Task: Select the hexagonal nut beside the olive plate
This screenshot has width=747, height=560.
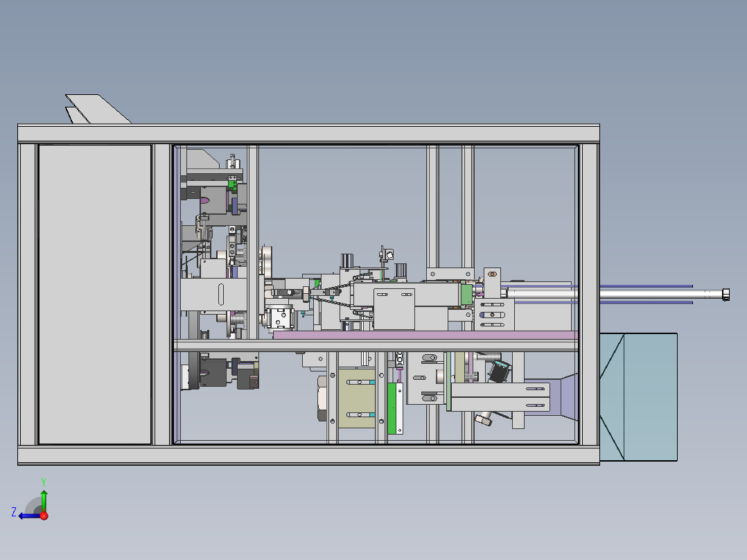Action: (322, 398)
